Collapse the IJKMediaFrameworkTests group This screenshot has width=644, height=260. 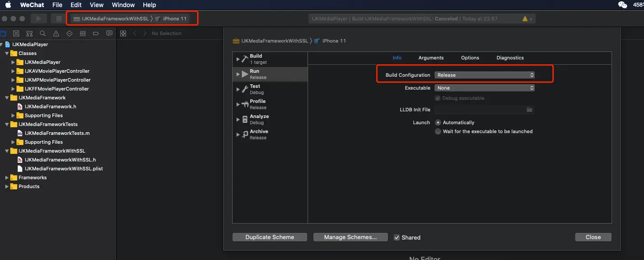point(7,124)
